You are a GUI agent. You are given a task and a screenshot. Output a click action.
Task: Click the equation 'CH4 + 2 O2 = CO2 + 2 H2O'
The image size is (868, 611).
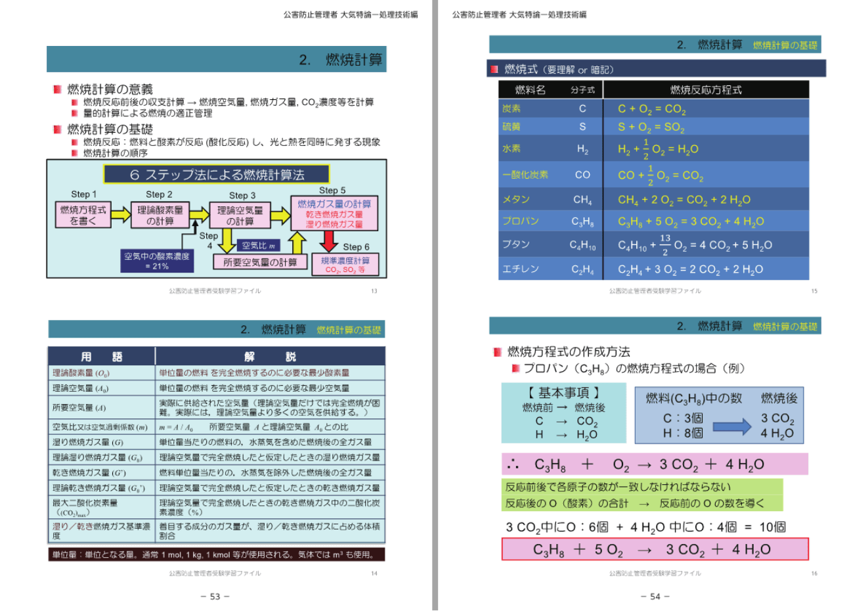684,200
